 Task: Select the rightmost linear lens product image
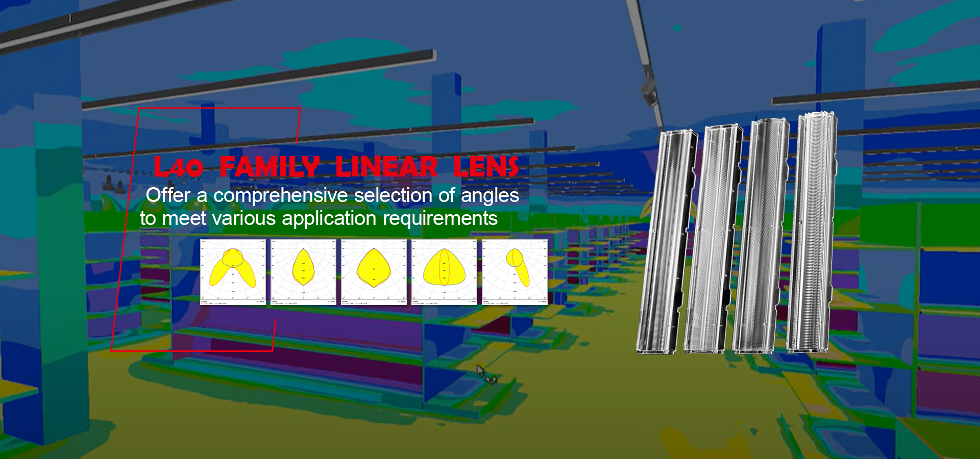tap(812, 232)
